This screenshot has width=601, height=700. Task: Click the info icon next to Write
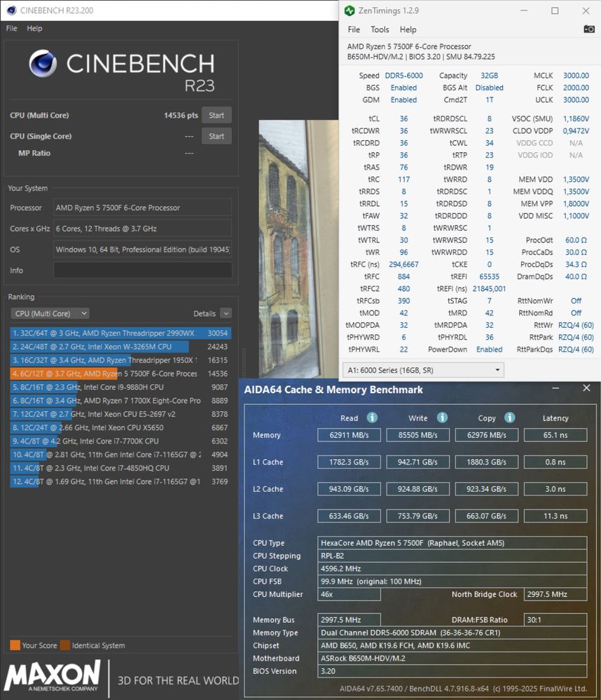tap(442, 418)
